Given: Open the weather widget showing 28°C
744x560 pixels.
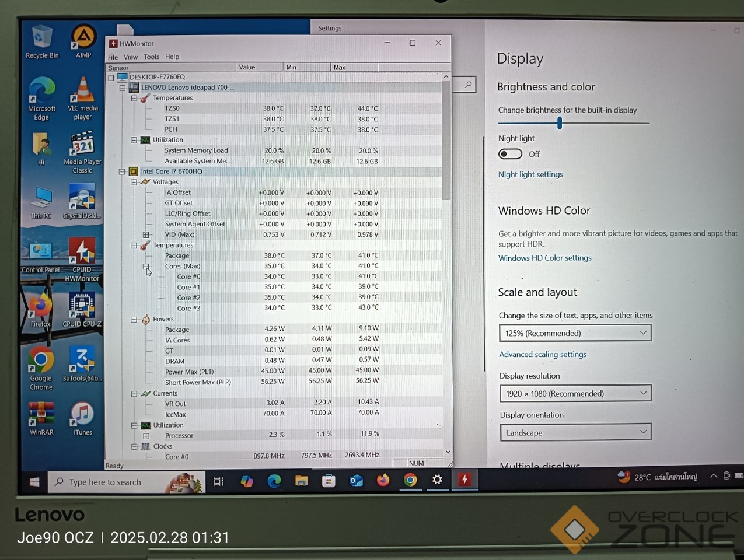Looking at the screenshot, I should [658, 477].
